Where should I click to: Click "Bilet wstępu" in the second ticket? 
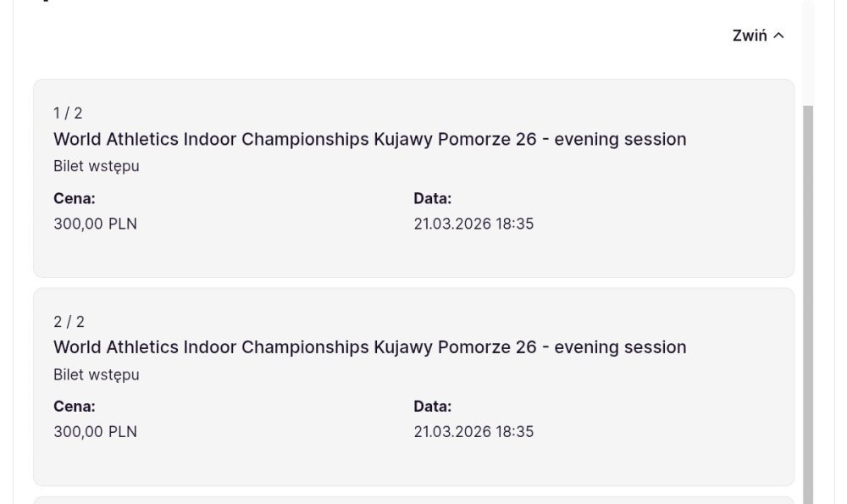click(x=97, y=374)
